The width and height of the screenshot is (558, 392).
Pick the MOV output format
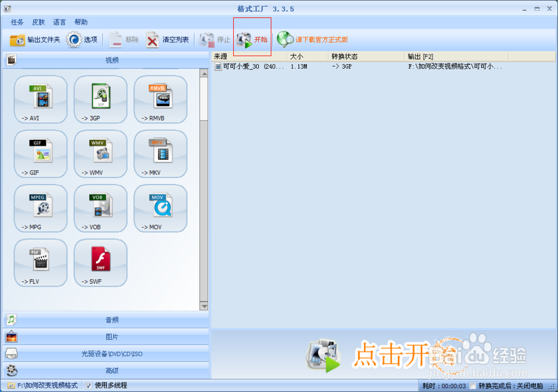(x=160, y=209)
